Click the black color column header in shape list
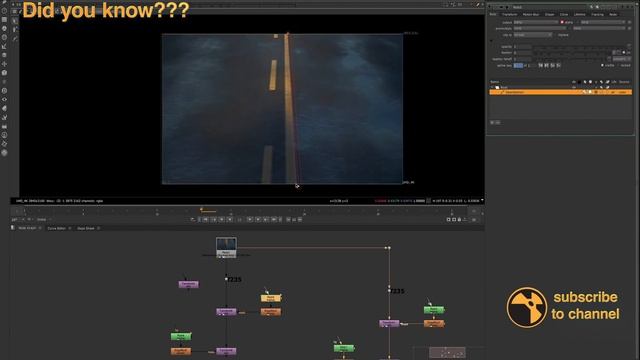The image size is (640, 360). [x=579, y=82]
